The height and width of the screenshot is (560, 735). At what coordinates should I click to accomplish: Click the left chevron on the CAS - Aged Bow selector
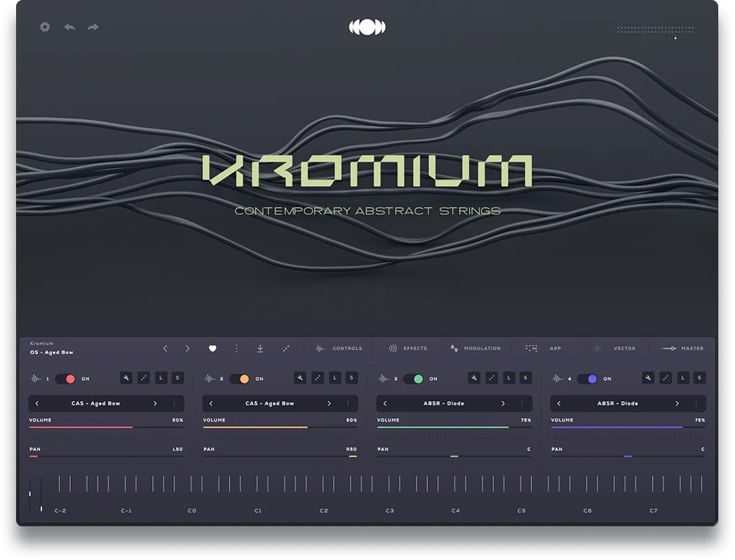coord(38,403)
